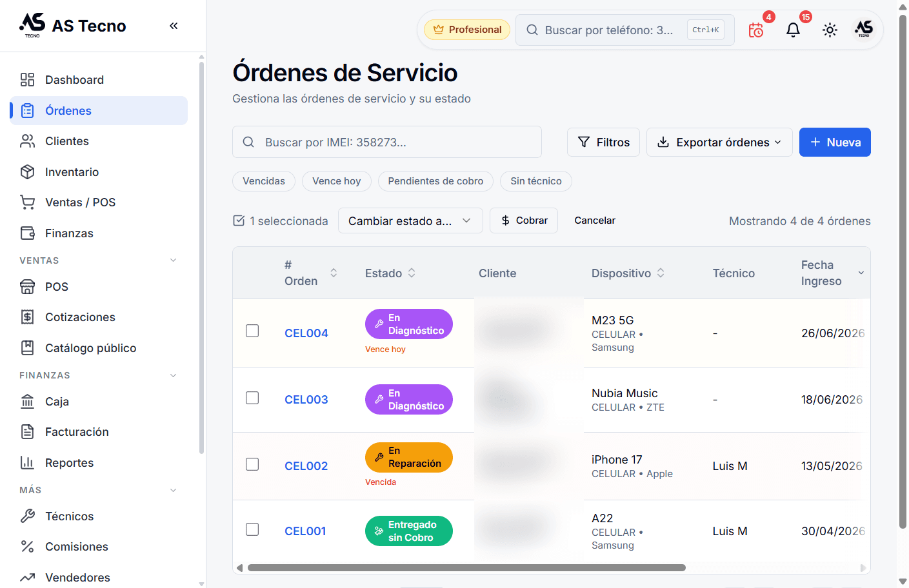
Task: Sort by Fecha Ingreso column chevron
Action: (861, 273)
